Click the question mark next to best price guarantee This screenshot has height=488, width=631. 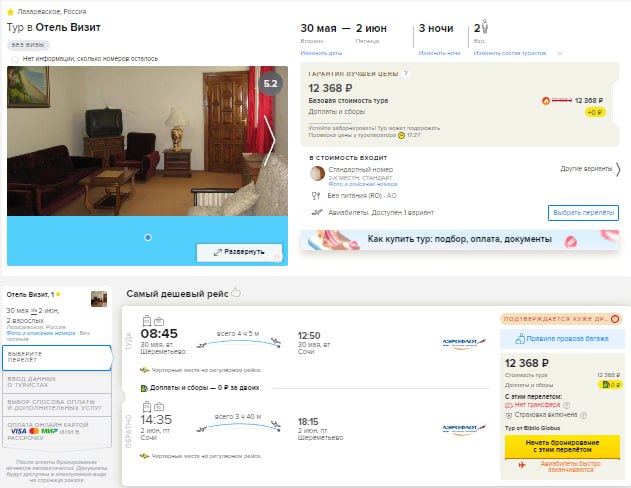click(x=406, y=74)
